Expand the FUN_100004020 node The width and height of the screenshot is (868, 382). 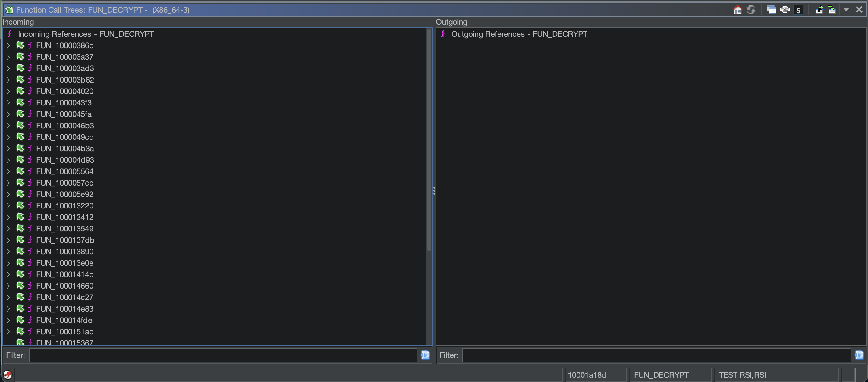(8, 91)
